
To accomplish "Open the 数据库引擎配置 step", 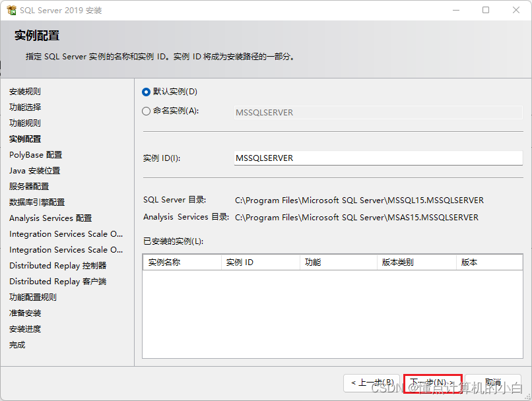I will coord(37,202).
